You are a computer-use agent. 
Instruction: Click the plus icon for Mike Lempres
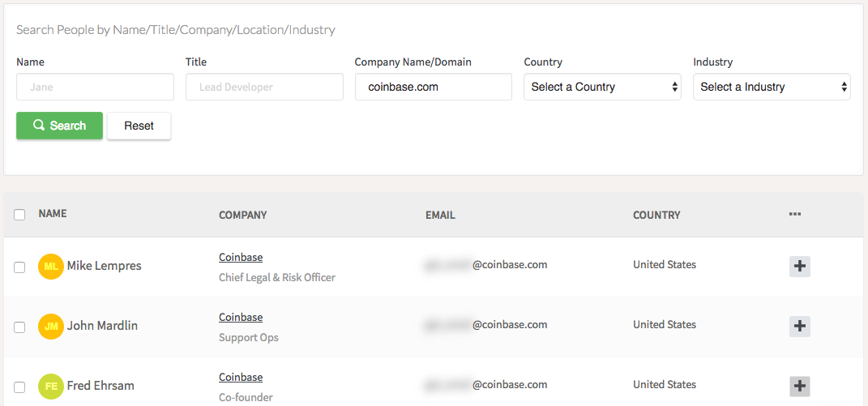800,266
